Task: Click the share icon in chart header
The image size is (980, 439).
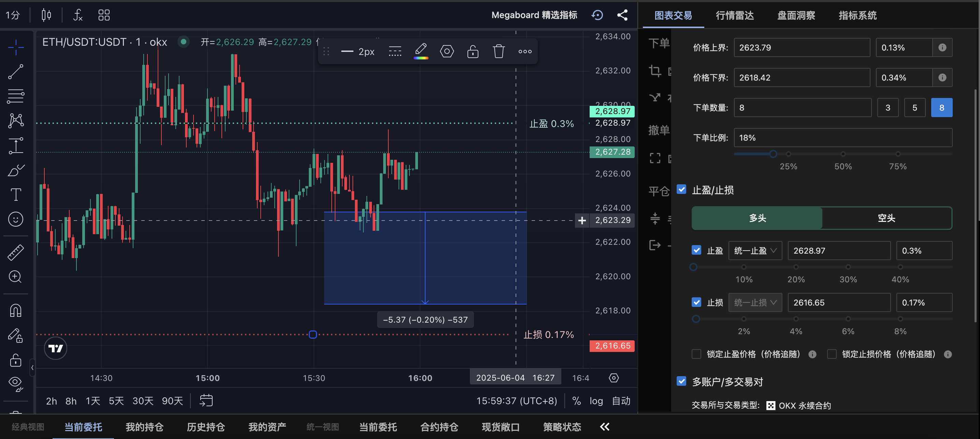Action: [622, 15]
